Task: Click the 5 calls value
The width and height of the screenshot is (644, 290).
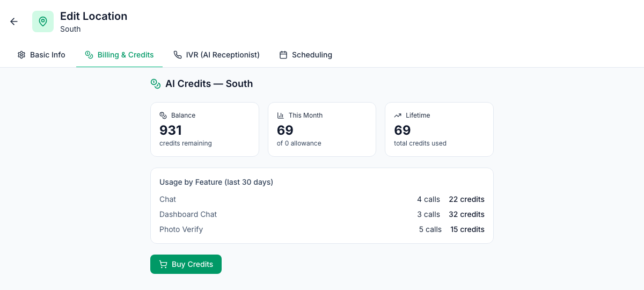Action: 430,229
